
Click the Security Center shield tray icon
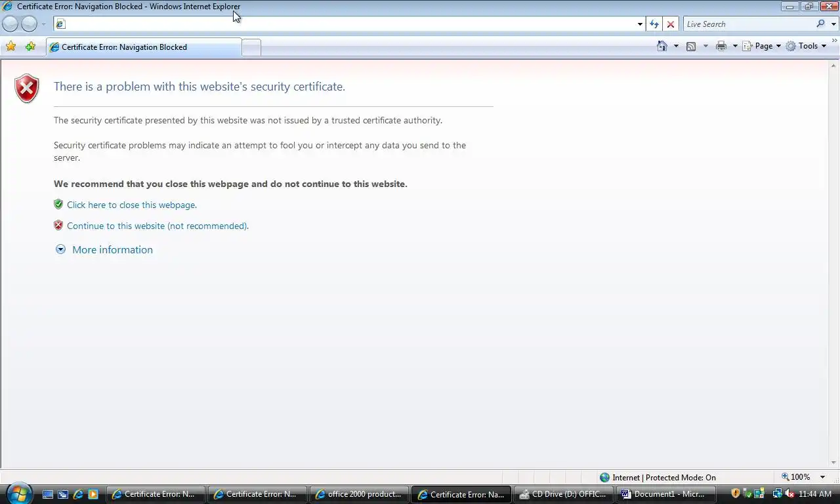(x=736, y=493)
